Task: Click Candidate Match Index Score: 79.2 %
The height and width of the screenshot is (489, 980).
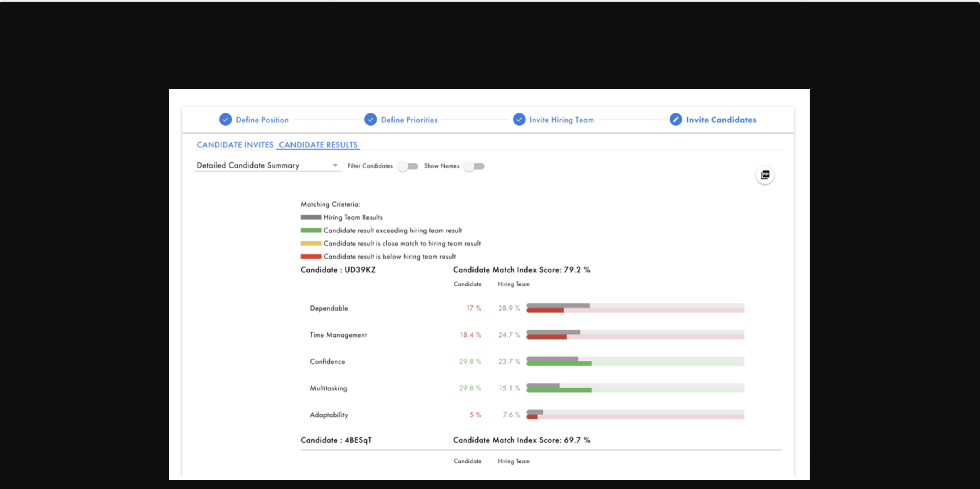Action: coord(522,270)
